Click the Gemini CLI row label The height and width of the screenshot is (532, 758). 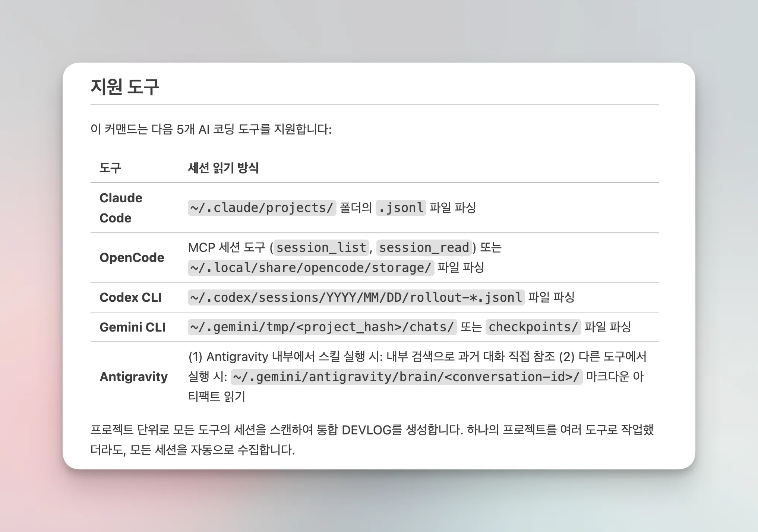[x=133, y=327]
